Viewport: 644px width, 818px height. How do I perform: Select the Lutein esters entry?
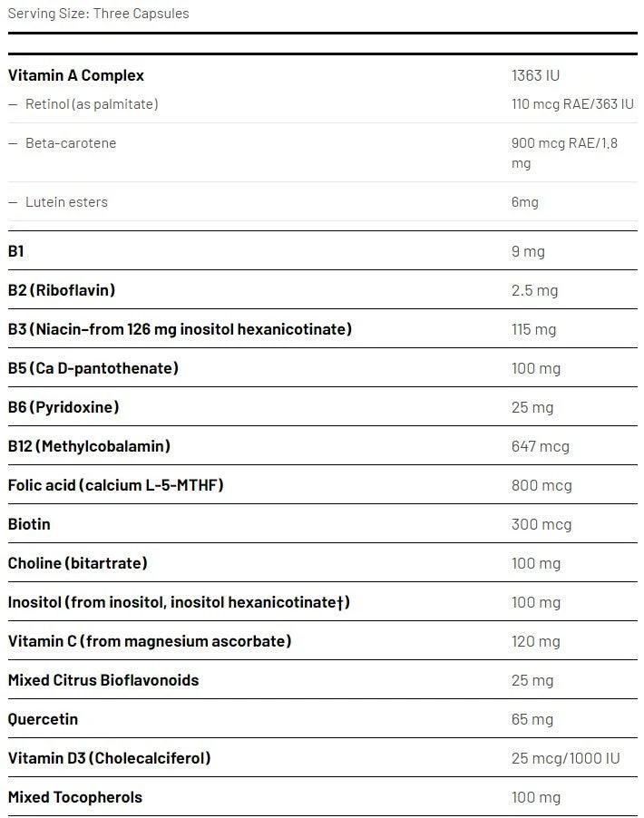point(323,202)
